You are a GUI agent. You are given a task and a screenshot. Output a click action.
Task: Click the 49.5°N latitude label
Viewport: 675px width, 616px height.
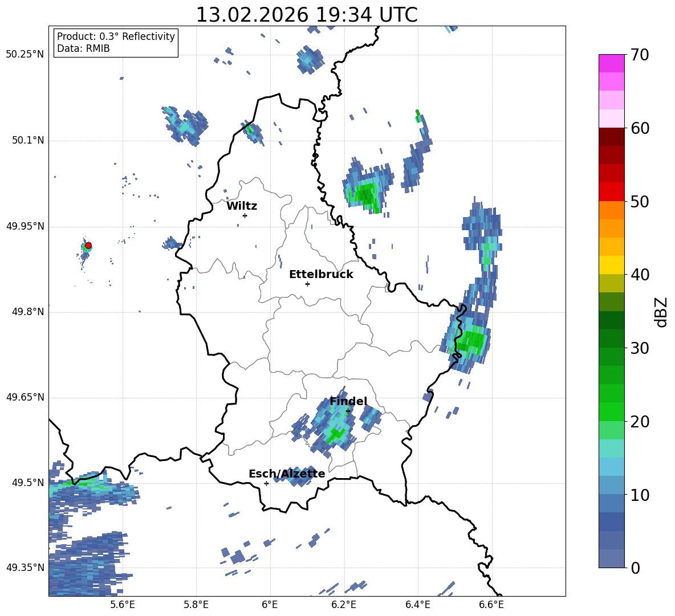tap(28, 483)
